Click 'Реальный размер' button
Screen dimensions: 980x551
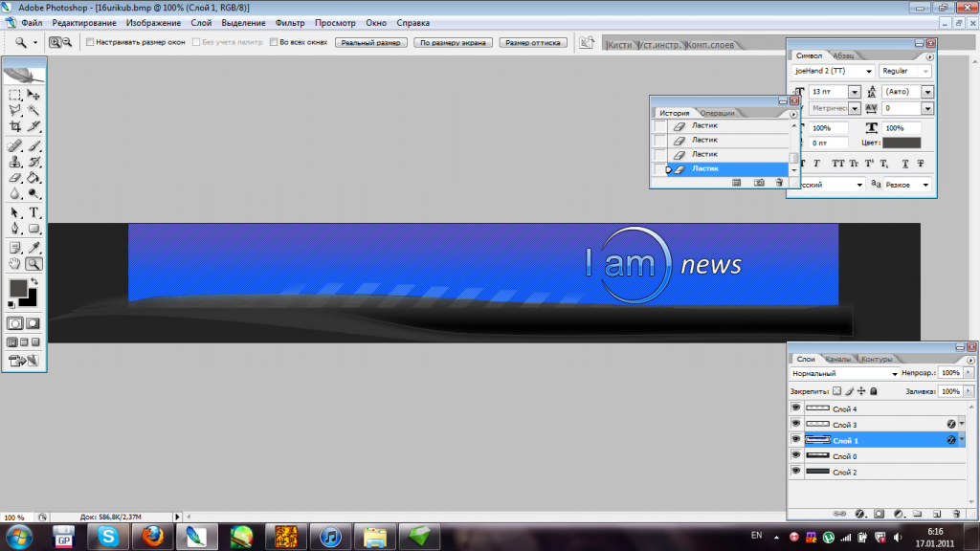[x=370, y=42]
